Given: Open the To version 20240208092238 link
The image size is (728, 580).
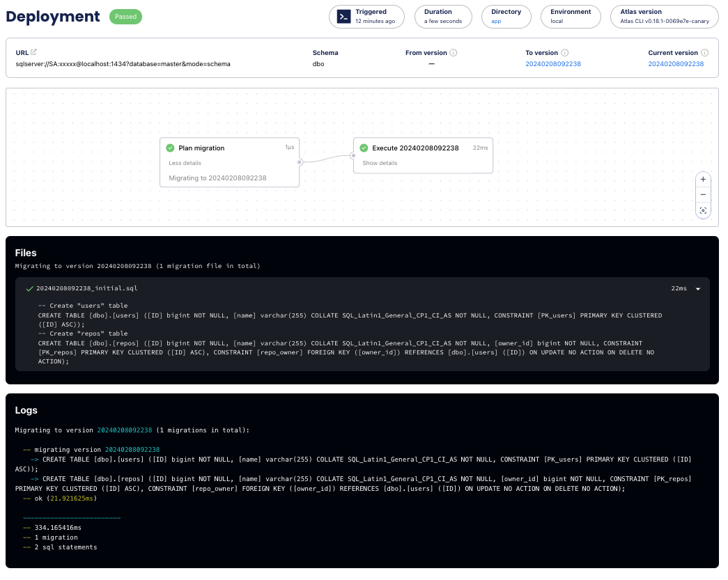Looking at the screenshot, I should click(553, 64).
